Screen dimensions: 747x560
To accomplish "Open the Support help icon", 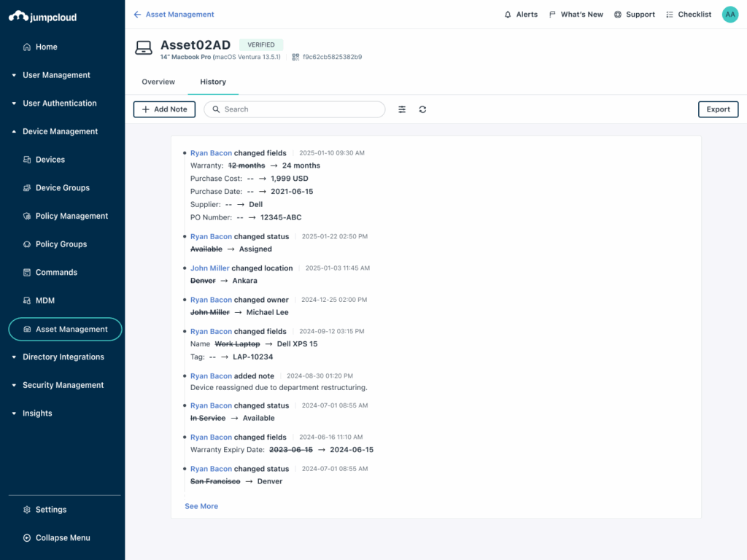I will point(618,15).
